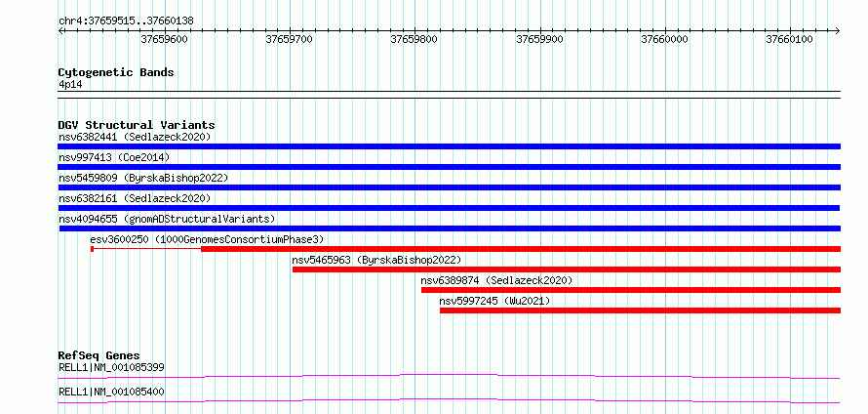Viewport: 868px width, 414px height.
Task: Click the 37659600 ruler position
Action: tap(165, 39)
